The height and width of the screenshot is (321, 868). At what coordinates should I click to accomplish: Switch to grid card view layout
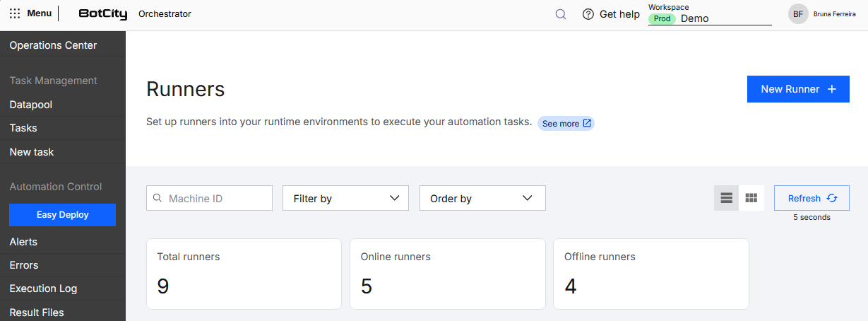coord(751,198)
